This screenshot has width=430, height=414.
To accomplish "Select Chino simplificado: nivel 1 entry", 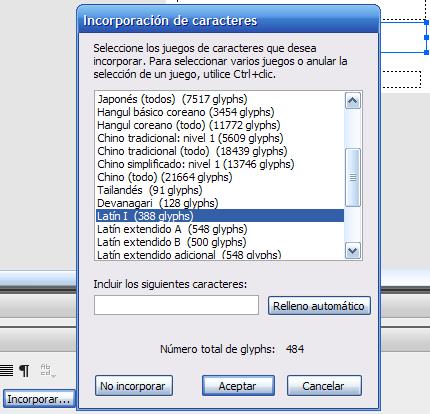I will tap(220, 164).
